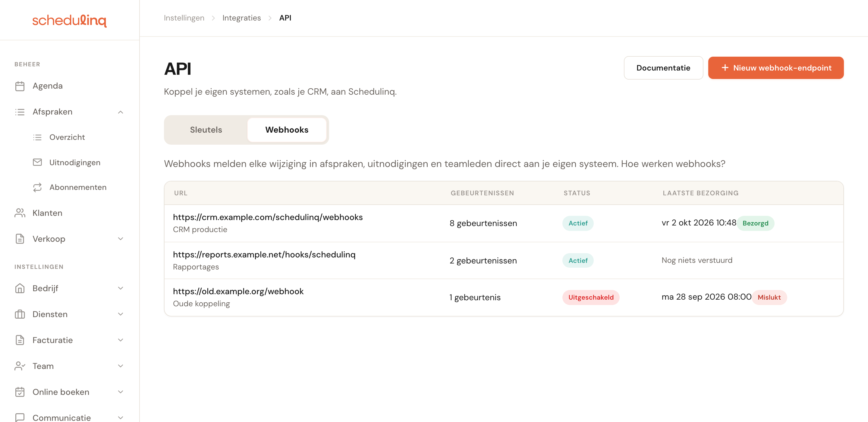The height and width of the screenshot is (422, 868).
Task: Click the STATUS column header
Action: 577,193
